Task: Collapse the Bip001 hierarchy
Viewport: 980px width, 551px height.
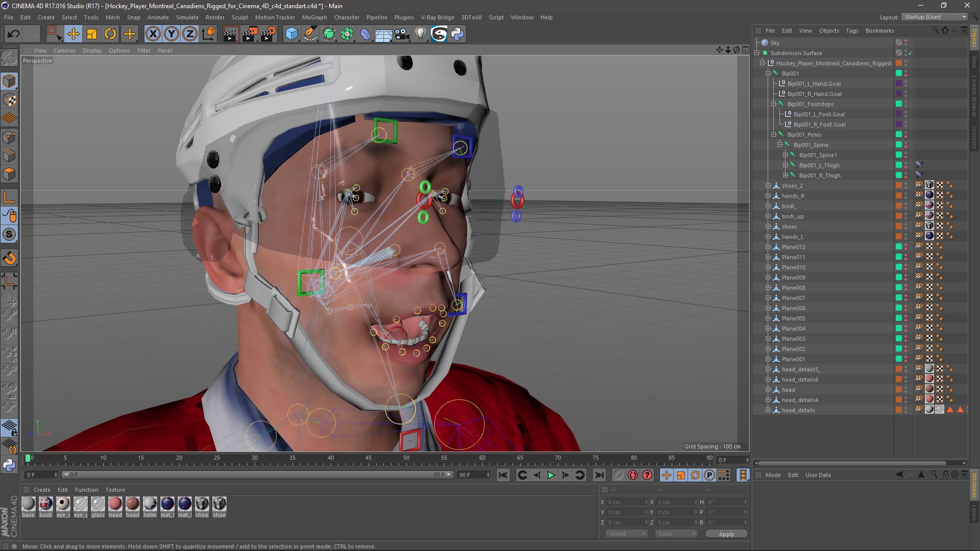Action: 768,73
